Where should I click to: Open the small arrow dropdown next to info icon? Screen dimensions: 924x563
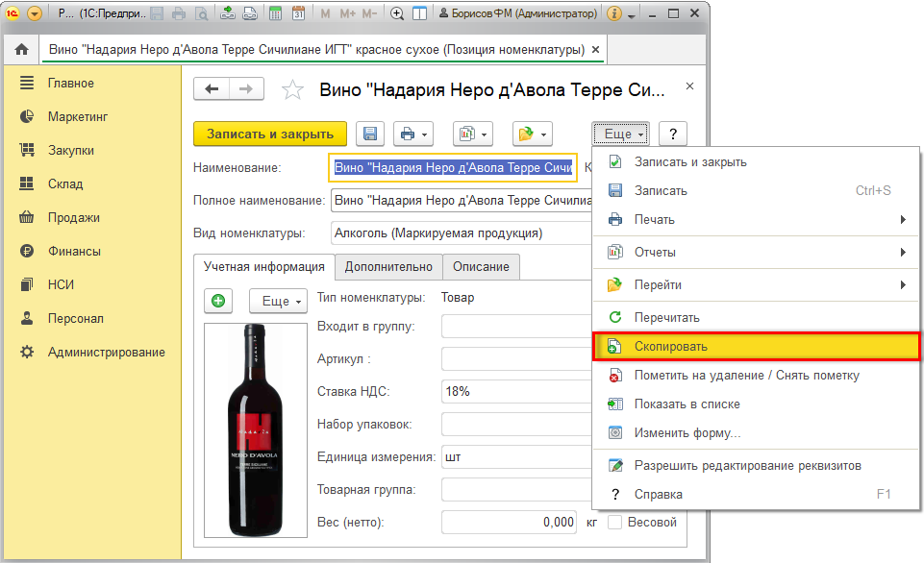[631, 14]
